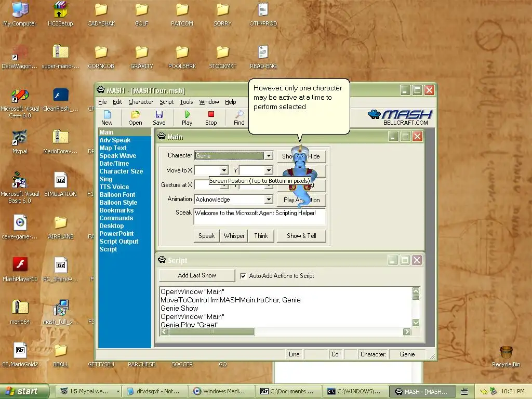Select the mash_full_s installer icon
The width and height of the screenshot is (532, 399).
point(60,308)
